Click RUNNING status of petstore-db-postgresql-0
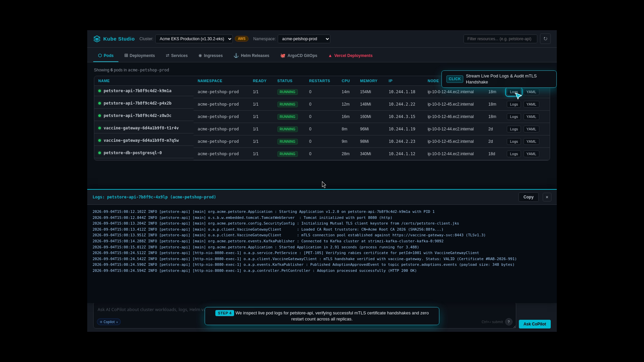The image size is (644, 362). click(287, 154)
